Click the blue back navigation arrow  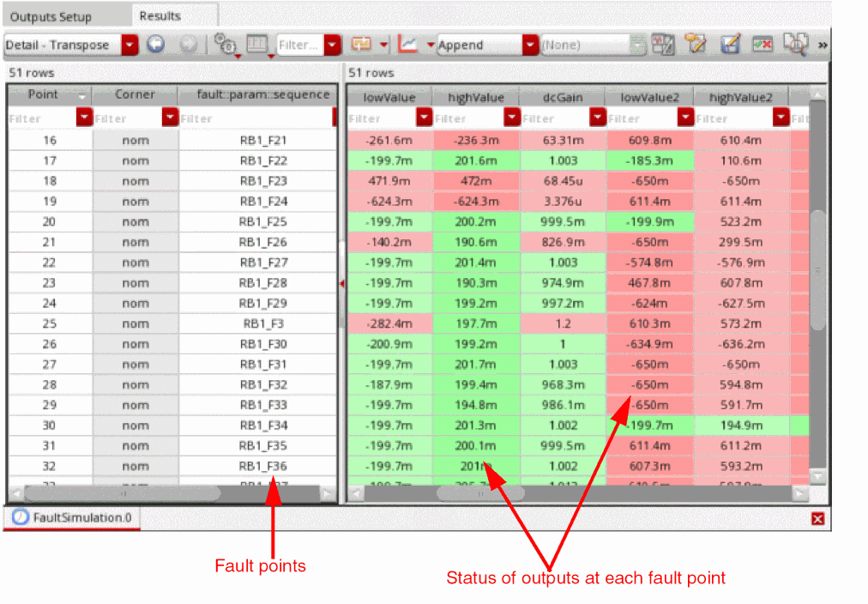[x=156, y=45]
